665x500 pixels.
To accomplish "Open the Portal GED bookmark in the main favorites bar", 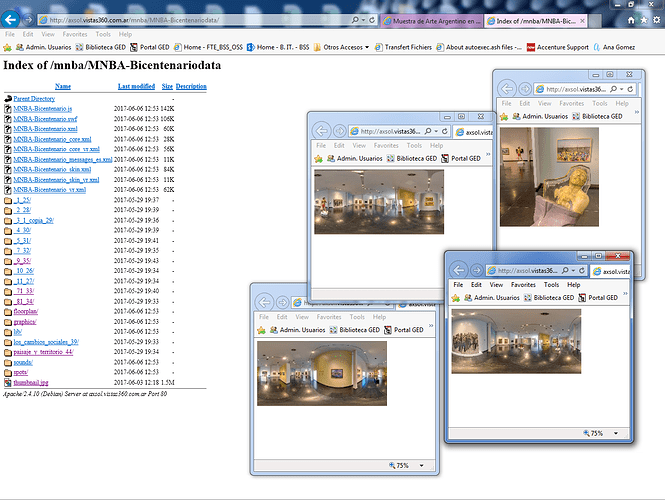I will coord(149,47).
